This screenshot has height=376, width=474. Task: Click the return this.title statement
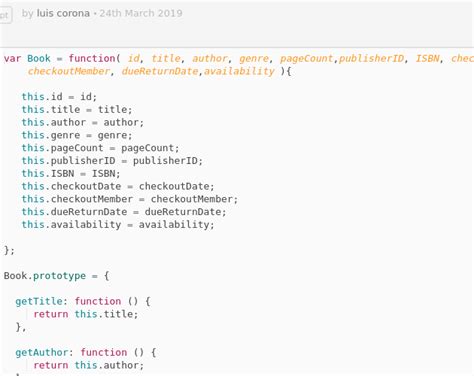pyautogui.click(x=86, y=314)
